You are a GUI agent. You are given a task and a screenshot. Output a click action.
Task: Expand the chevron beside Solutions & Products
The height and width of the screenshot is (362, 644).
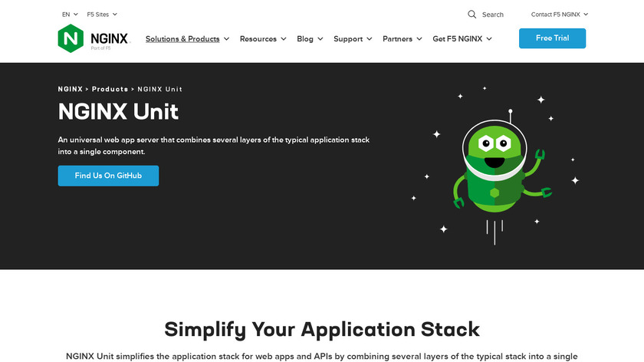coord(226,39)
